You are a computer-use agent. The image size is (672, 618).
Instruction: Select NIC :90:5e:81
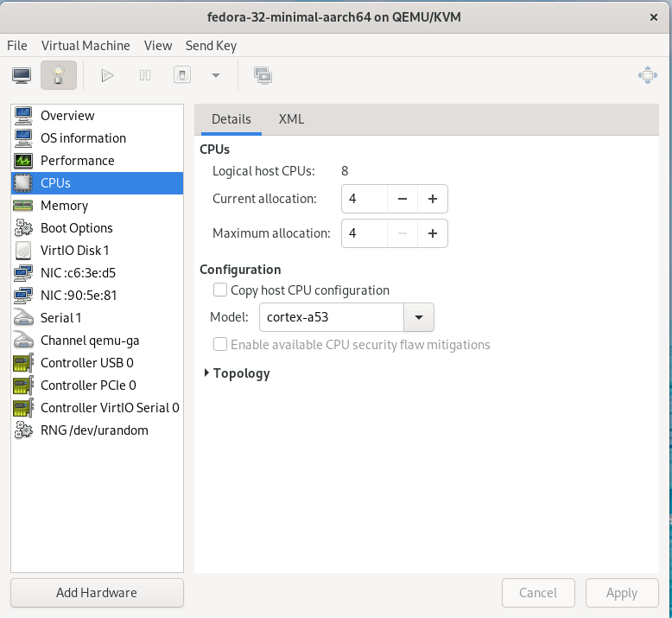coord(98,296)
